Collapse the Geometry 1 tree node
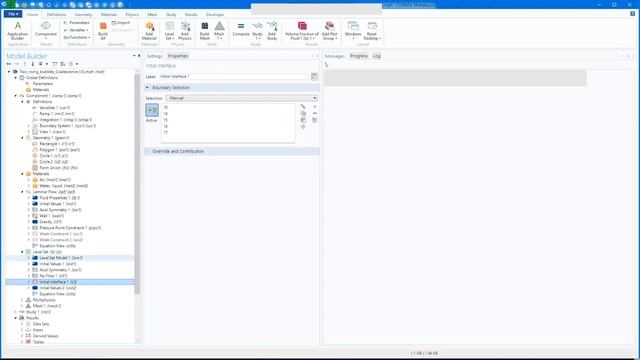Image resolution: width=640 pixels, height=360 pixels. 22,138
